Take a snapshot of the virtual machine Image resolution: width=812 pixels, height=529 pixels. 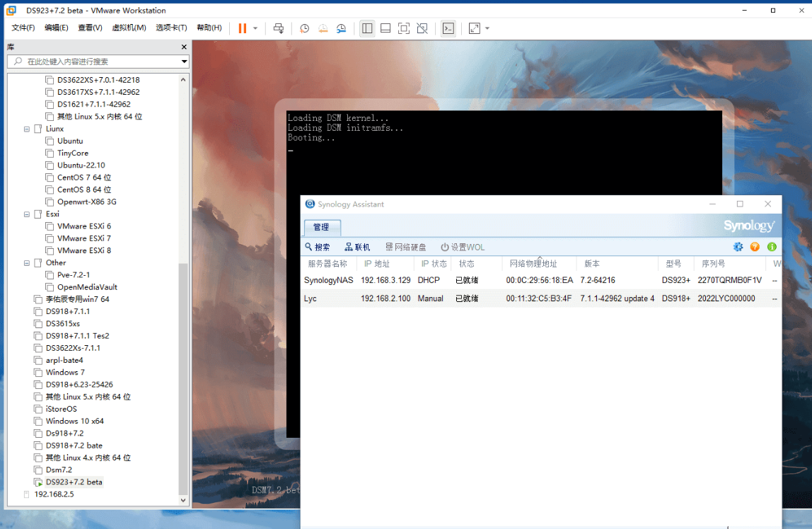click(x=304, y=28)
